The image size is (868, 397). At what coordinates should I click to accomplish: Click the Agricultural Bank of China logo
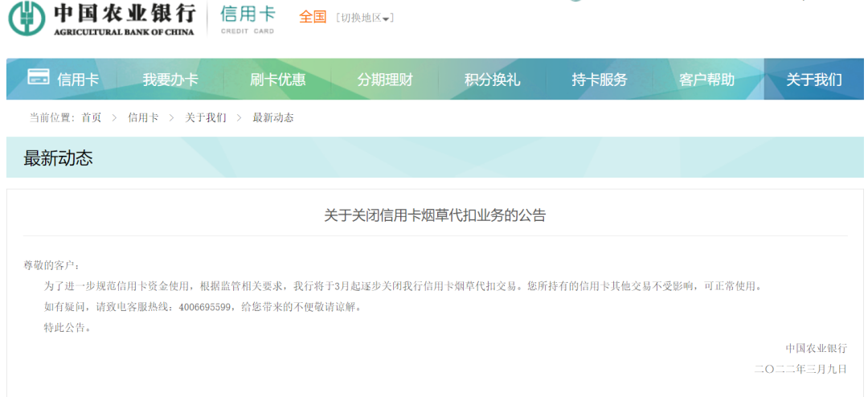102,18
